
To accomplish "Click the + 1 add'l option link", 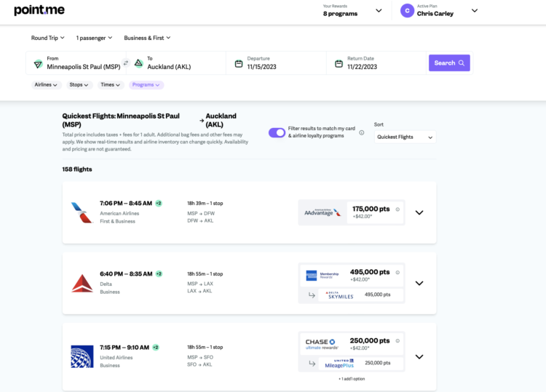I will 352,379.
